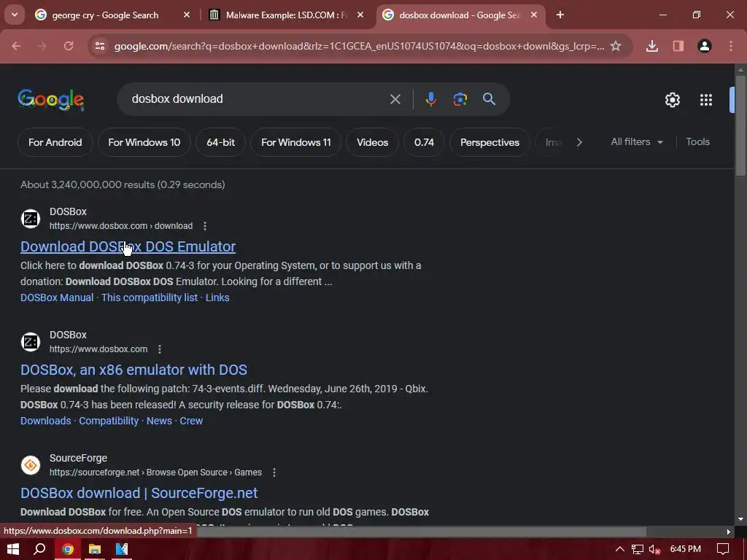Select the Videos filter chip
Viewport: 747px width, 560px height.
(x=373, y=142)
